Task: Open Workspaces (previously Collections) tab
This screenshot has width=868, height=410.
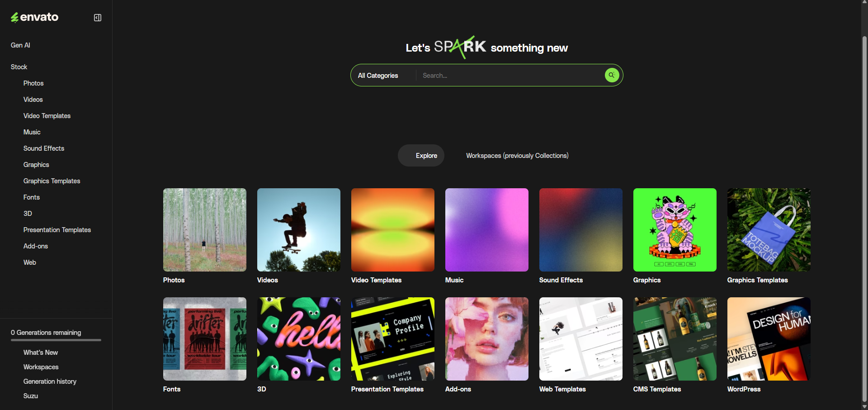Action: (x=517, y=156)
